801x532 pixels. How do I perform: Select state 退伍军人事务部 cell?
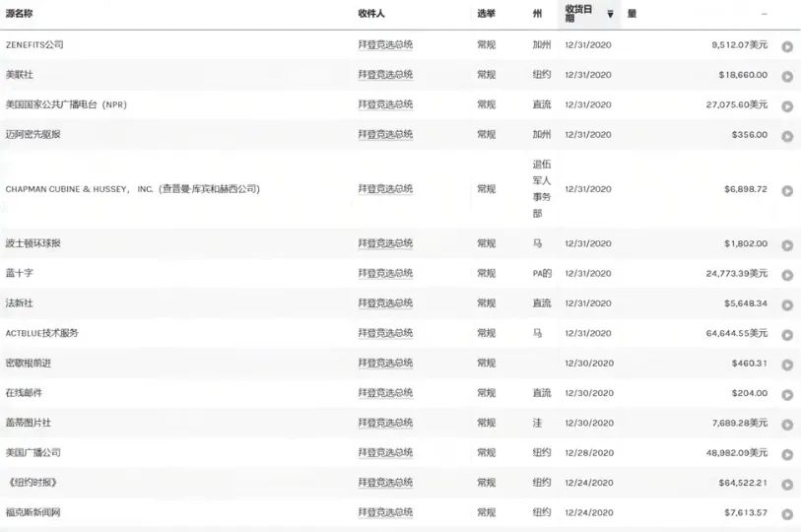click(542, 188)
